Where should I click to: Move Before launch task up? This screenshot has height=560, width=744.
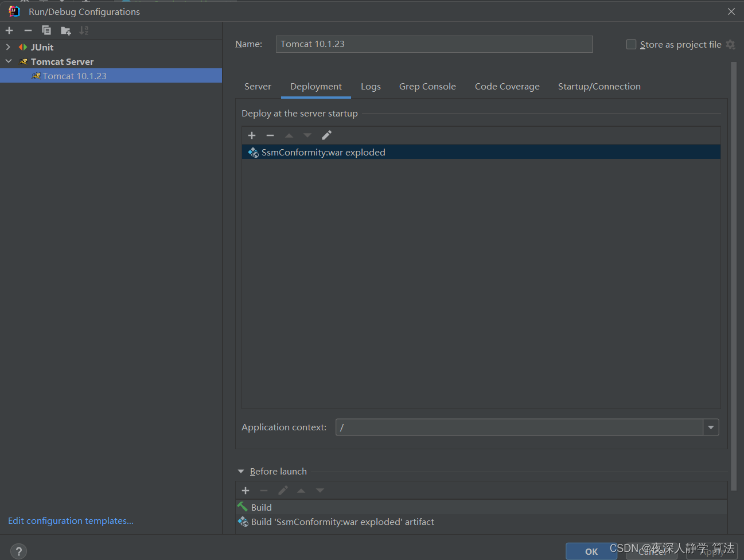click(x=301, y=491)
